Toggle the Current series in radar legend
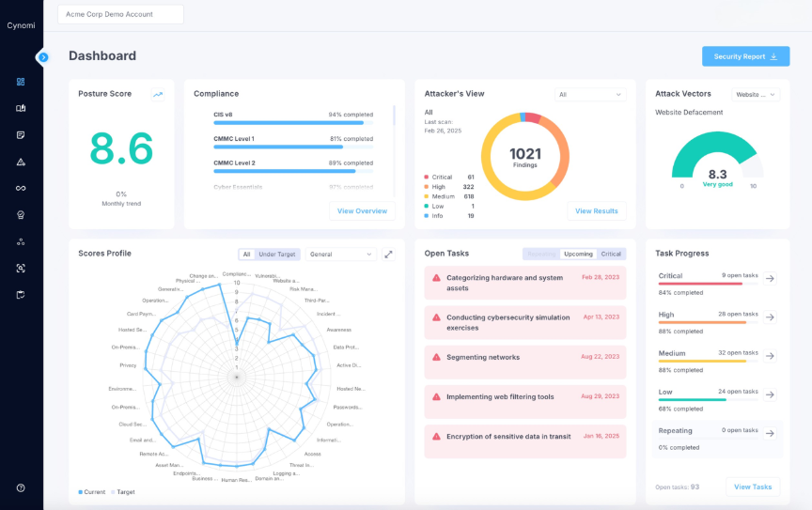 coord(92,492)
